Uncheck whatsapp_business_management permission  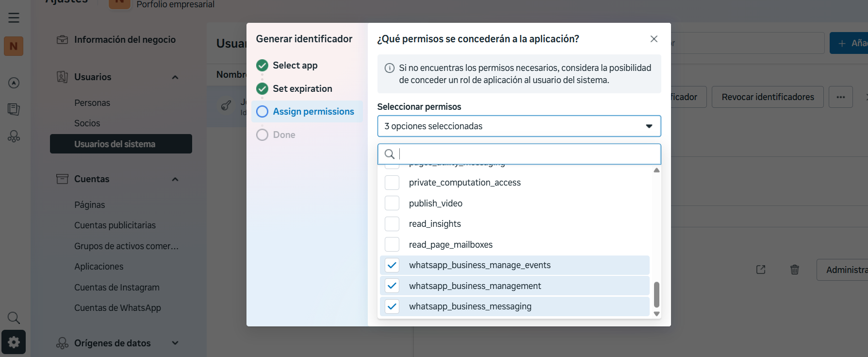(392, 286)
